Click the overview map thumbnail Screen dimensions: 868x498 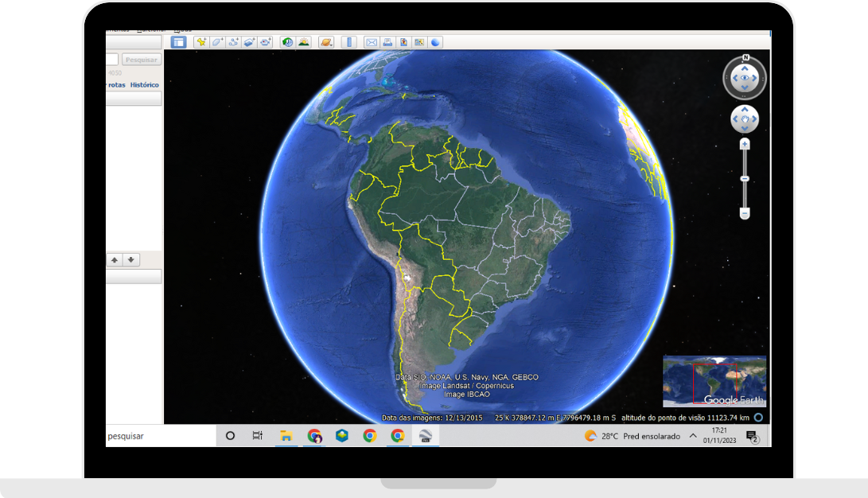pos(714,381)
